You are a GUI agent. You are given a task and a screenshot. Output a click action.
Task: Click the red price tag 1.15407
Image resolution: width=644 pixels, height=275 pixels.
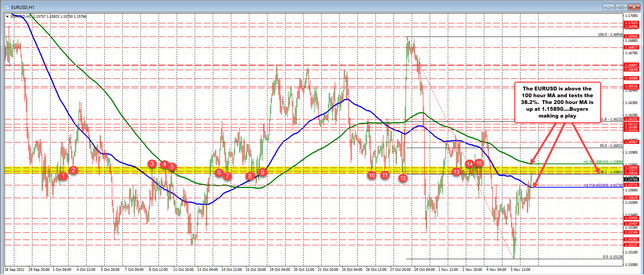[x=632, y=224]
